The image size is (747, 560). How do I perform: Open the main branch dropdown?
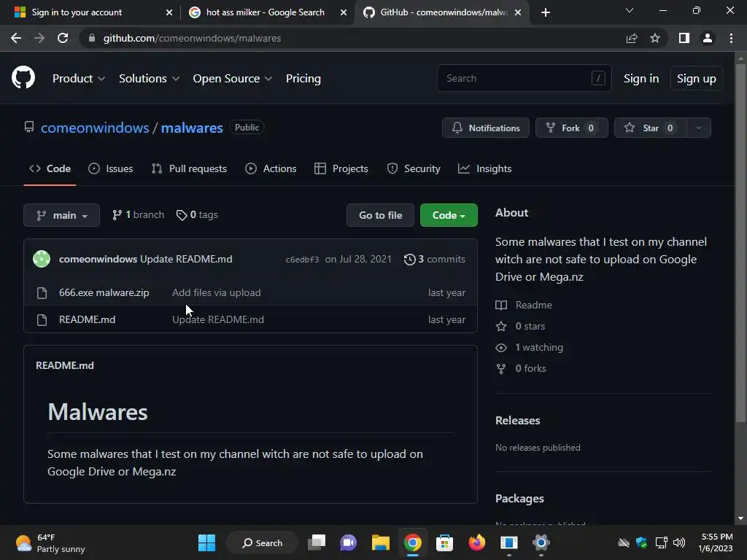[61, 215]
